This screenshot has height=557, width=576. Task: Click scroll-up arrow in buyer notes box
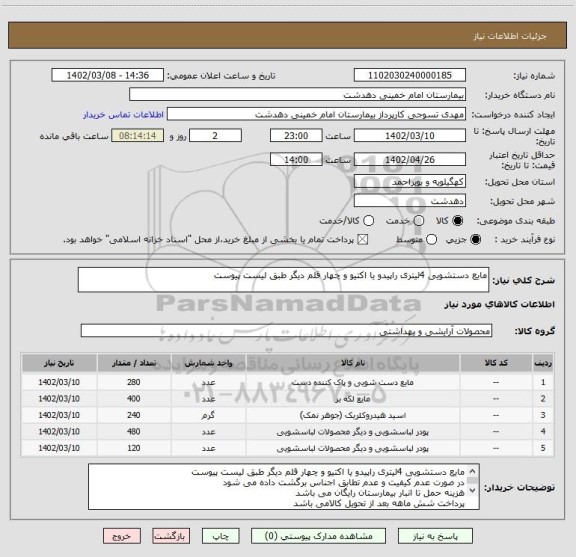click(472, 471)
